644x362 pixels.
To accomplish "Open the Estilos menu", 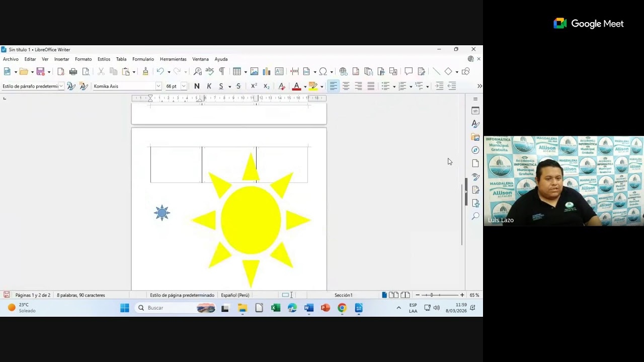I will pos(104,59).
